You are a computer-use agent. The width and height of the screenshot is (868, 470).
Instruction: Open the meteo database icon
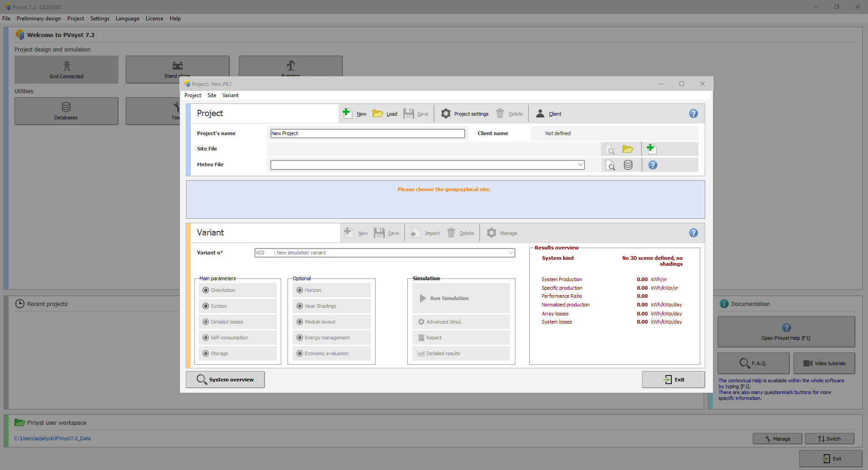click(628, 165)
